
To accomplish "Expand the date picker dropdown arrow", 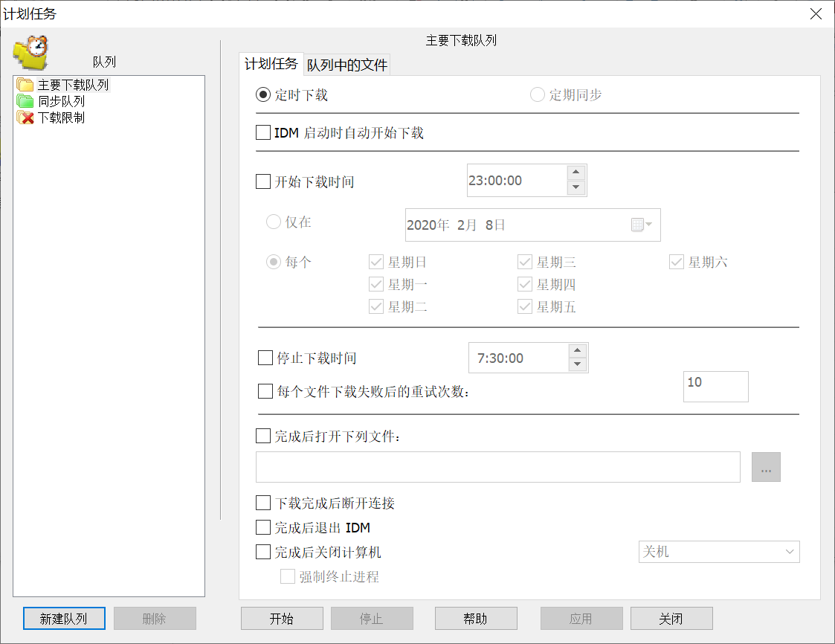I will pyautogui.click(x=649, y=225).
